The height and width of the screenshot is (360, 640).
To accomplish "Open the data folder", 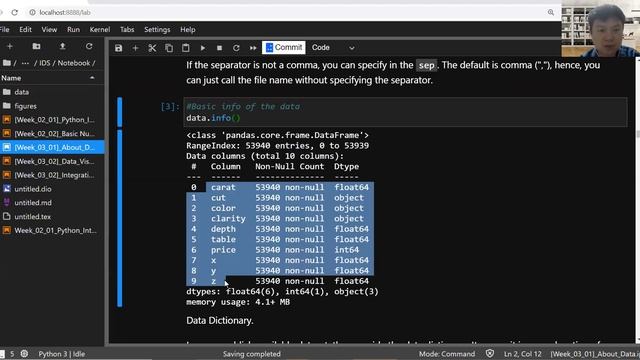I will coord(52,92).
